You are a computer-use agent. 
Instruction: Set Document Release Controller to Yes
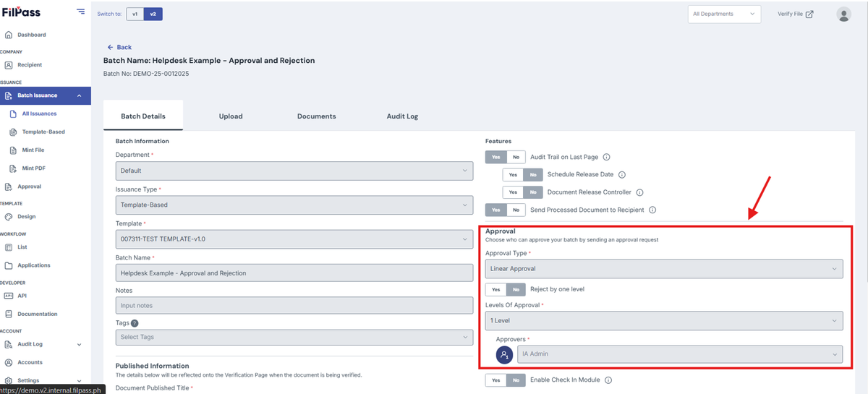512,192
